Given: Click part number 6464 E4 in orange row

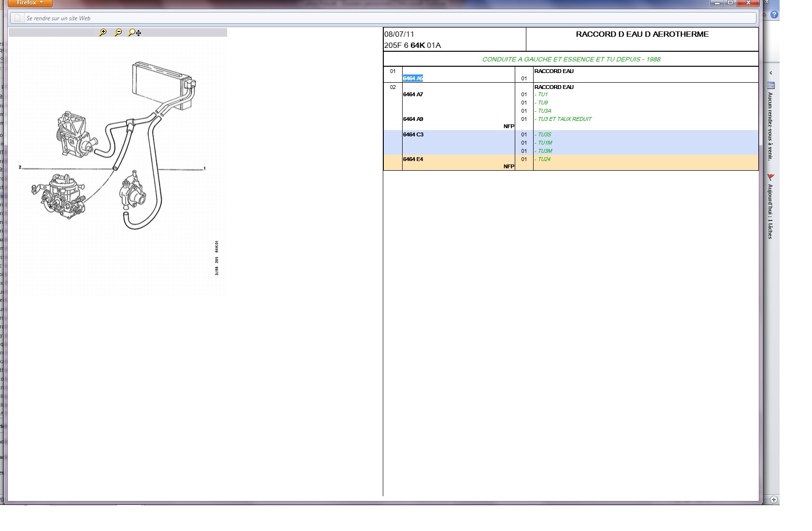Looking at the screenshot, I should coord(413,159).
